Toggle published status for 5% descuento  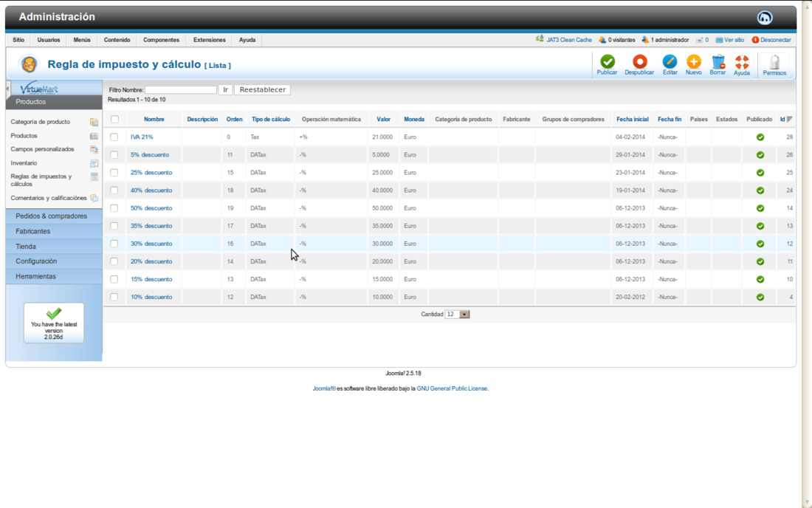(760, 155)
